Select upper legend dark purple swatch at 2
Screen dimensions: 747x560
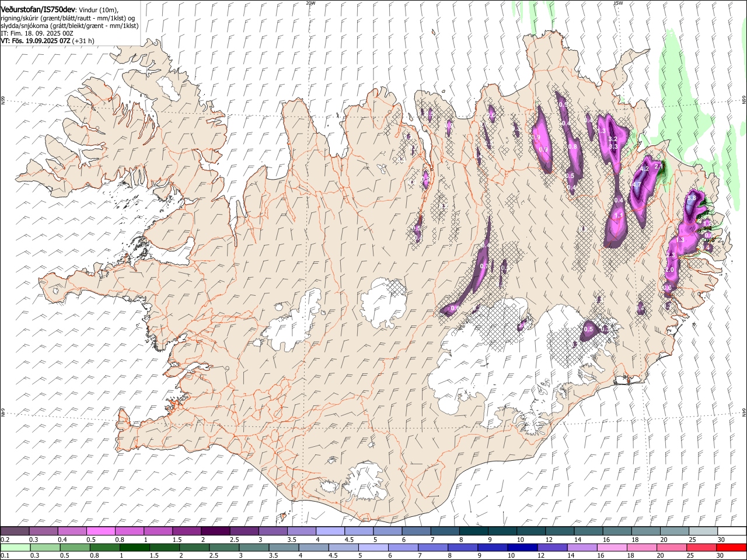tap(215, 531)
